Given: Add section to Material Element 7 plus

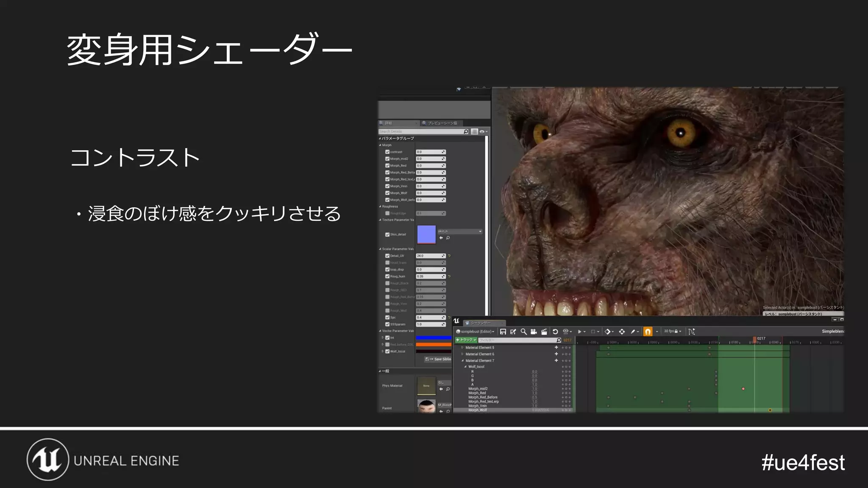Looking at the screenshot, I should (556, 361).
